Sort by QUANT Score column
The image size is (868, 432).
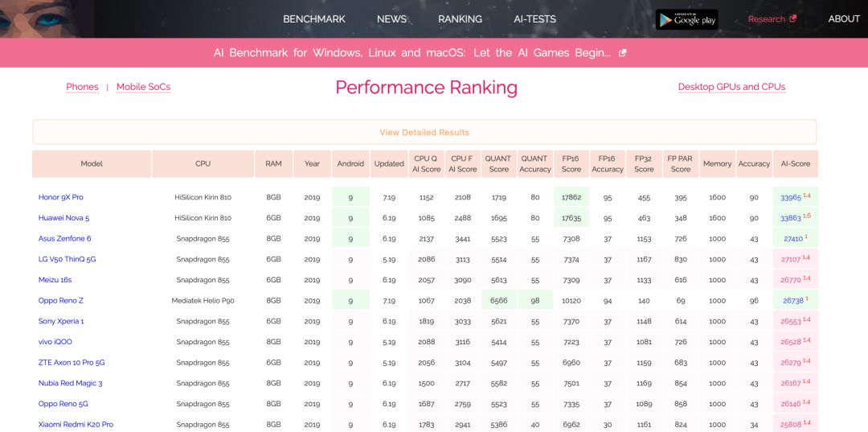499,164
